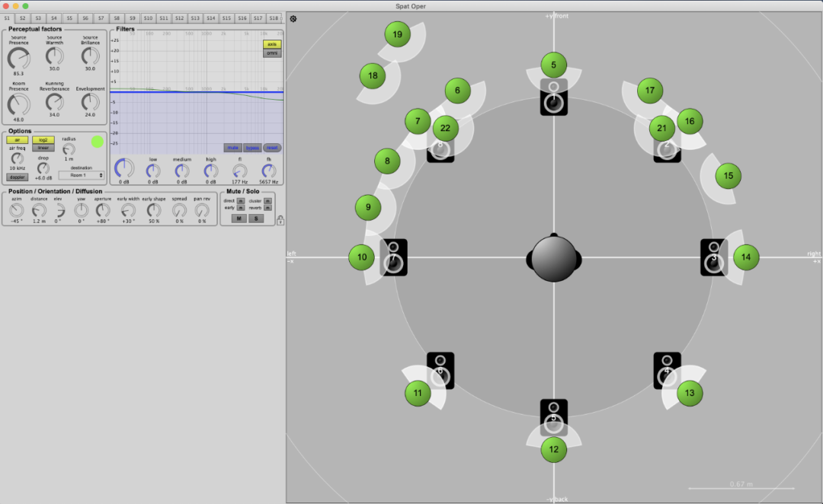This screenshot has width=823, height=504.
Task: Click the right speaker labeled 3
Action: [713, 257]
